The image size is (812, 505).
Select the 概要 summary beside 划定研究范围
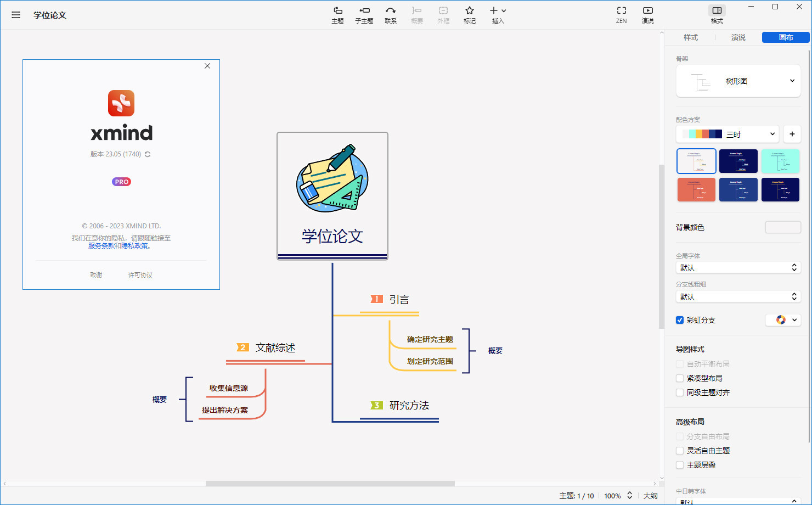[x=495, y=351]
